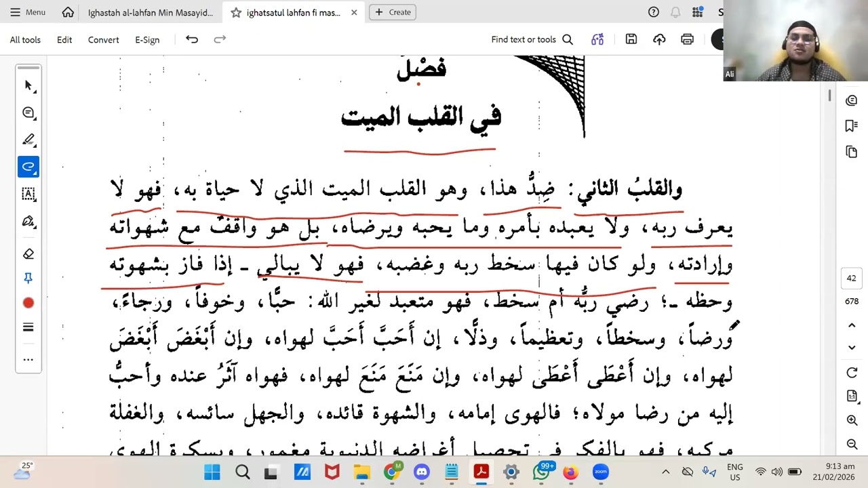This screenshot has height=488, width=868.
Task: Close the ighatsatul lahfan fi mas tab
Action: (354, 12)
